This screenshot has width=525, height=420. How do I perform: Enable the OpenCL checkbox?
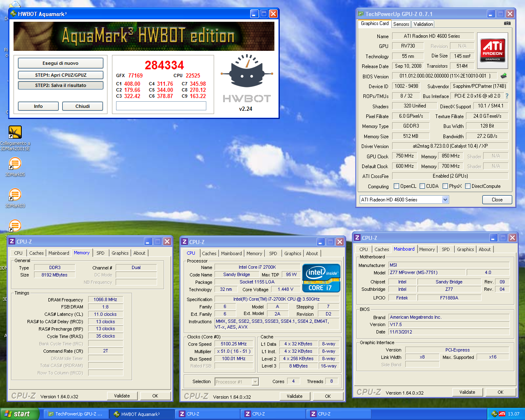pos(396,186)
